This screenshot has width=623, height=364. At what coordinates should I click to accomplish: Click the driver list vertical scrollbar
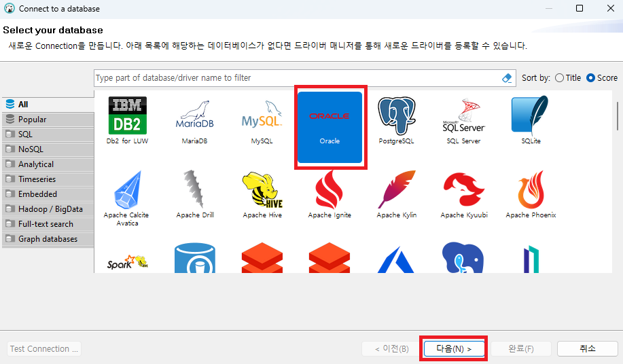pos(617,116)
